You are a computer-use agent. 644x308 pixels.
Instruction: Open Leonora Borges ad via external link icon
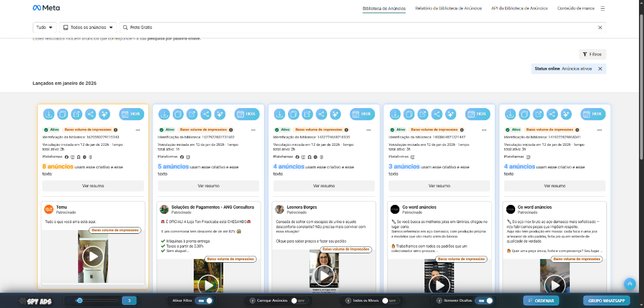pyautogui.click(x=308, y=114)
